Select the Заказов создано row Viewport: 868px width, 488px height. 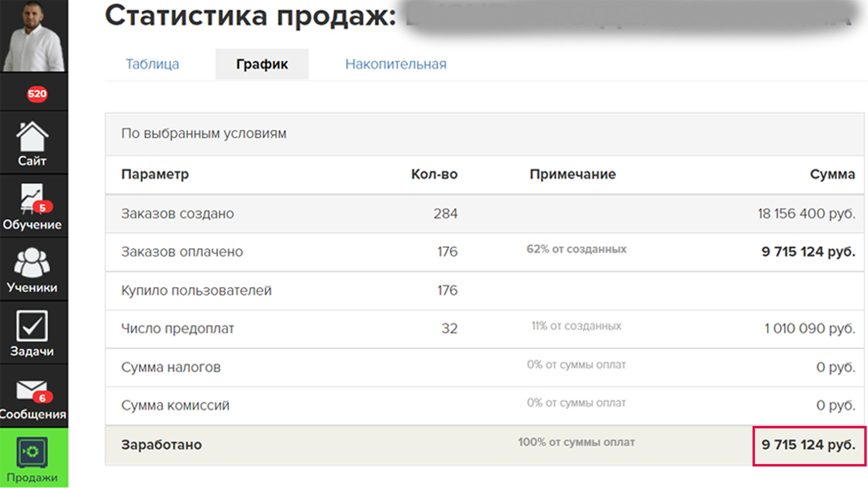178,214
